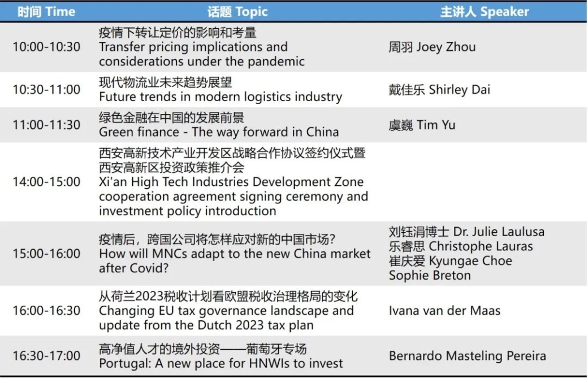Click speaker Ivana van der Maas
Image resolution: width=588 pixels, height=378 pixels.
pos(444,311)
